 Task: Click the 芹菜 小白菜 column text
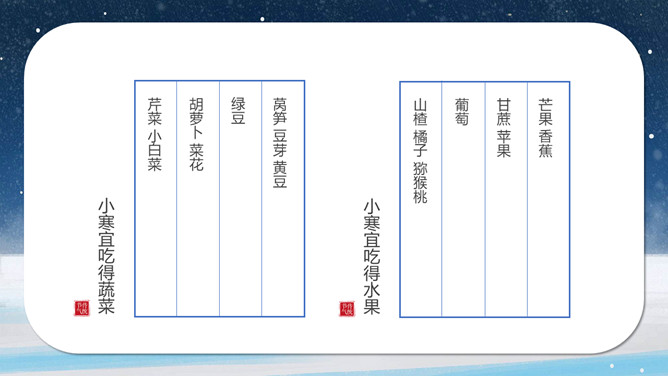click(x=155, y=135)
